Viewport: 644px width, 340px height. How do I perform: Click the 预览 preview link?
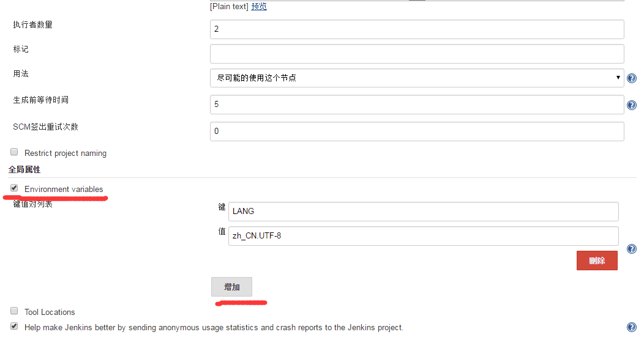259,6
